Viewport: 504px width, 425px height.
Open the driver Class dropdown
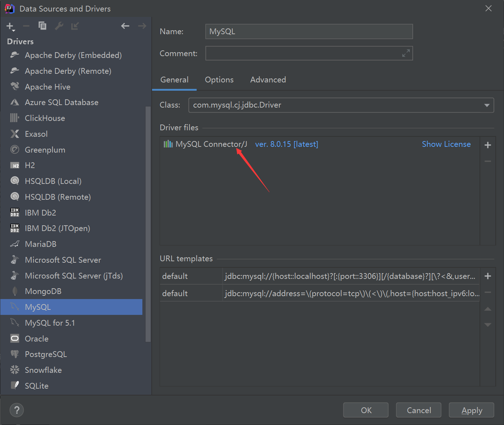[341, 105]
